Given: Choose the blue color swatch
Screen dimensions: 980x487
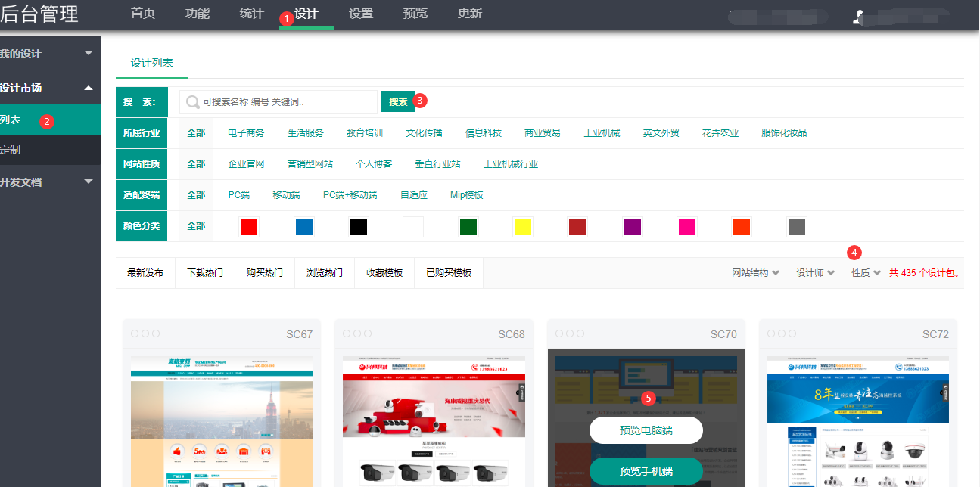Looking at the screenshot, I should coord(303,227).
